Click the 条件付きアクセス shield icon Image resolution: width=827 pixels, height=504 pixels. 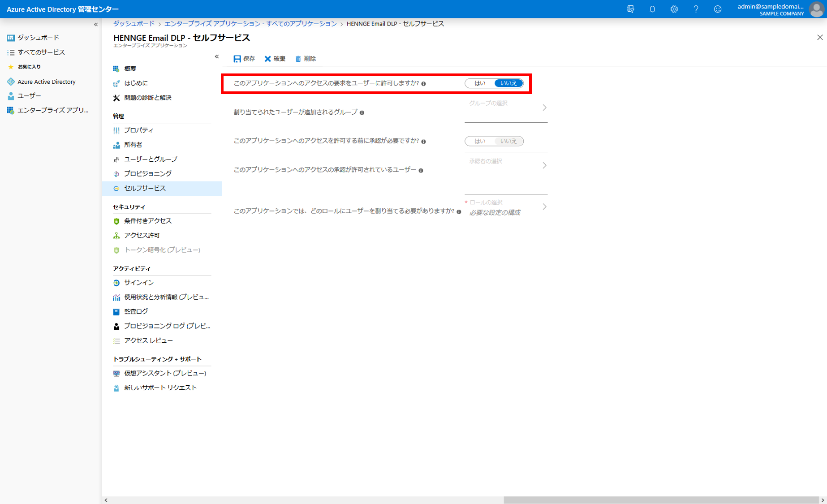[116, 221]
